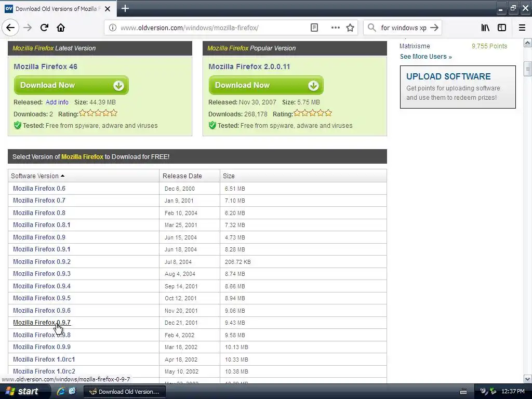Click the search magnifier icon

[x=372, y=28]
